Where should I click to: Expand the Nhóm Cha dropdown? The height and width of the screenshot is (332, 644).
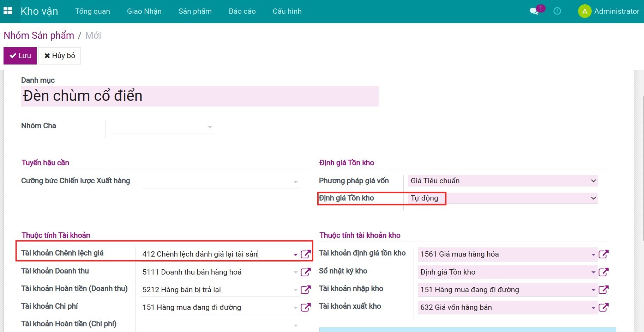click(210, 127)
